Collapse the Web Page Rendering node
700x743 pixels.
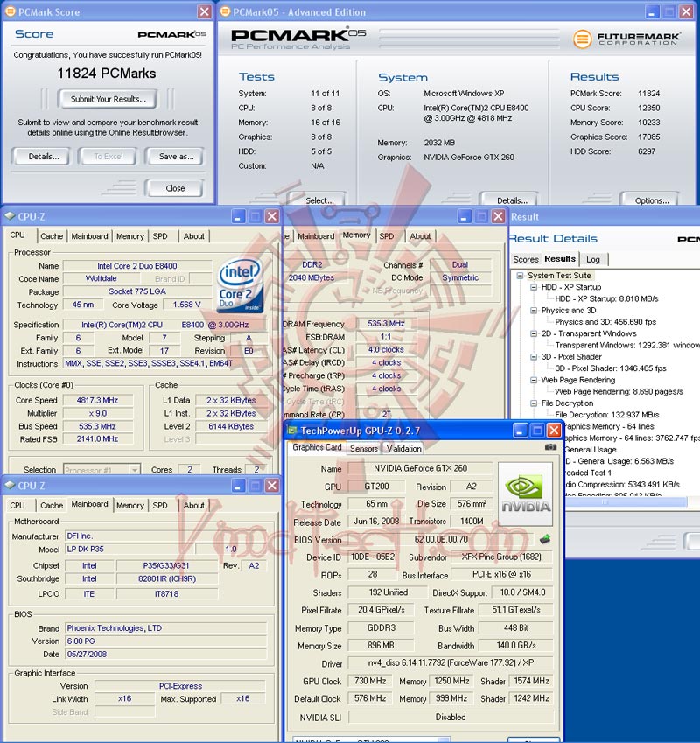click(x=533, y=380)
